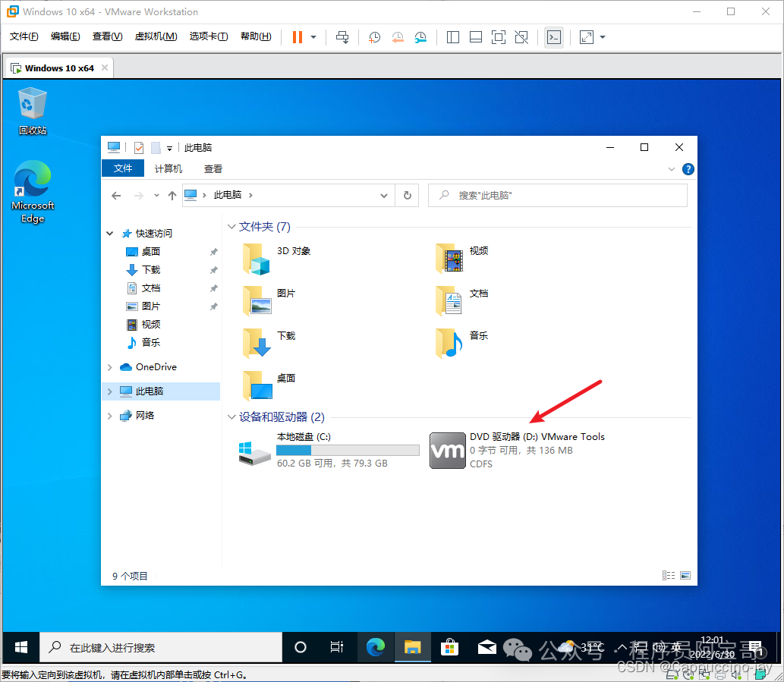Image resolution: width=784 pixels, height=682 pixels.
Task: Open Explorer 查看 ribbon tab
Action: click(213, 169)
